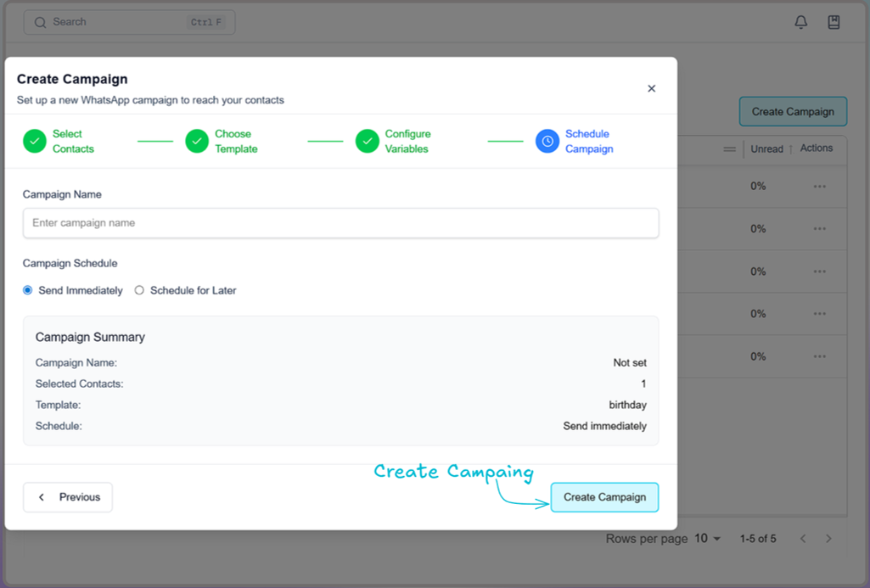
Task: Click the Configure Variables checkmark step icon
Action: click(x=367, y=142)
